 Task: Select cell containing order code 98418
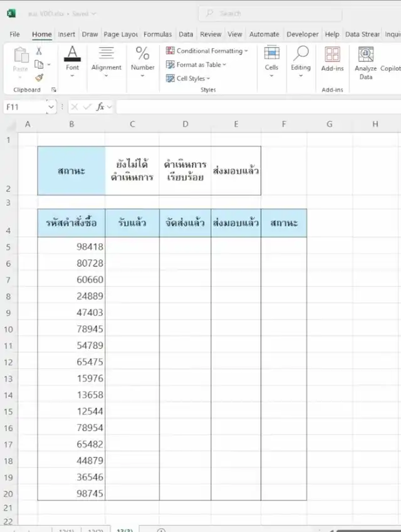click(x=71, y=247)
